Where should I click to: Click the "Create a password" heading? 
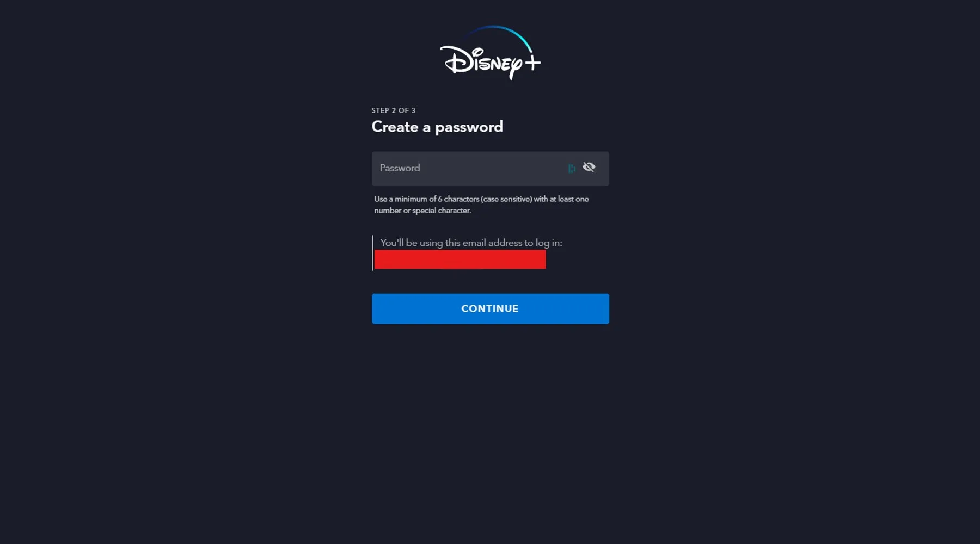(437, 127)
